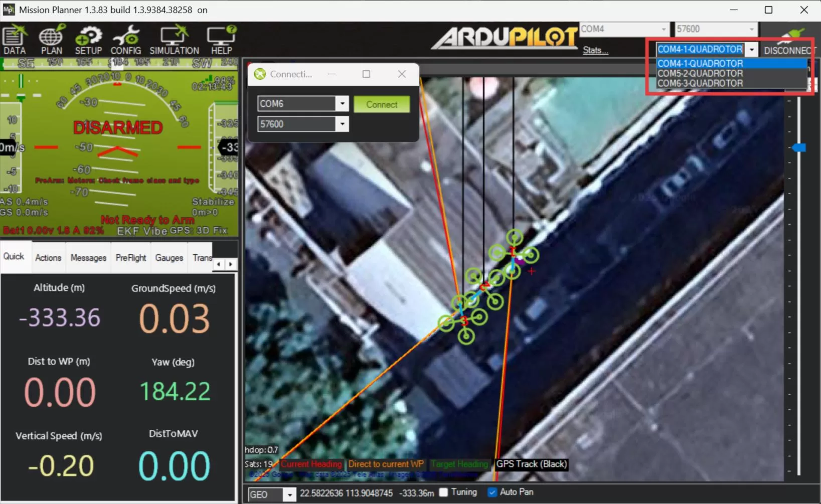Screen dimensions: 821x504
Task: Click the Altitude value -333.36
Action: tap(60, 317)
